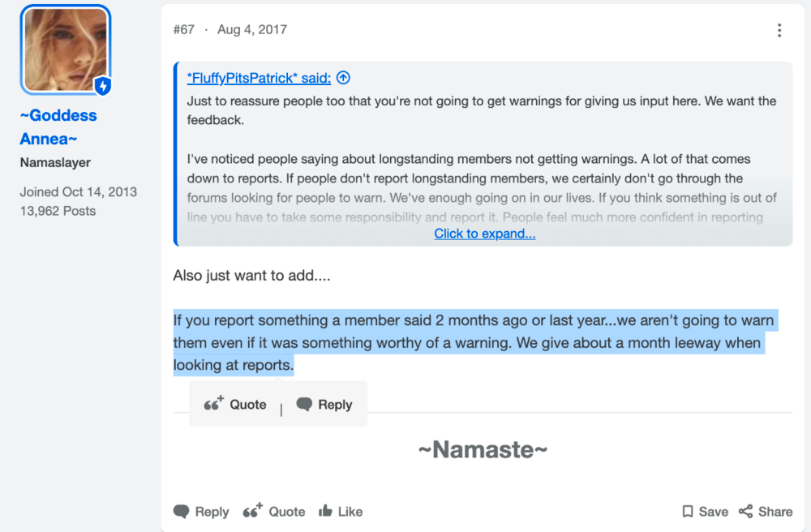Expand the quoted post via Click to expand
Screen dimensions: 811x532
485,234
